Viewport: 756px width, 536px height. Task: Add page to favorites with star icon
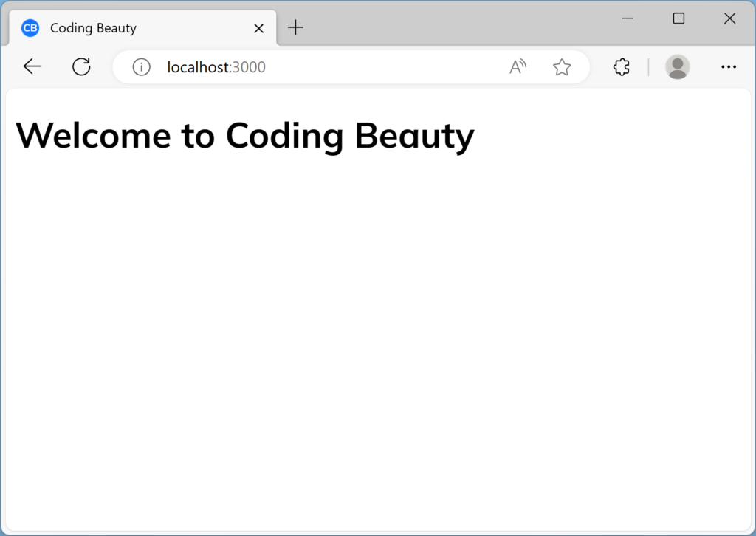tap(562, 67)
